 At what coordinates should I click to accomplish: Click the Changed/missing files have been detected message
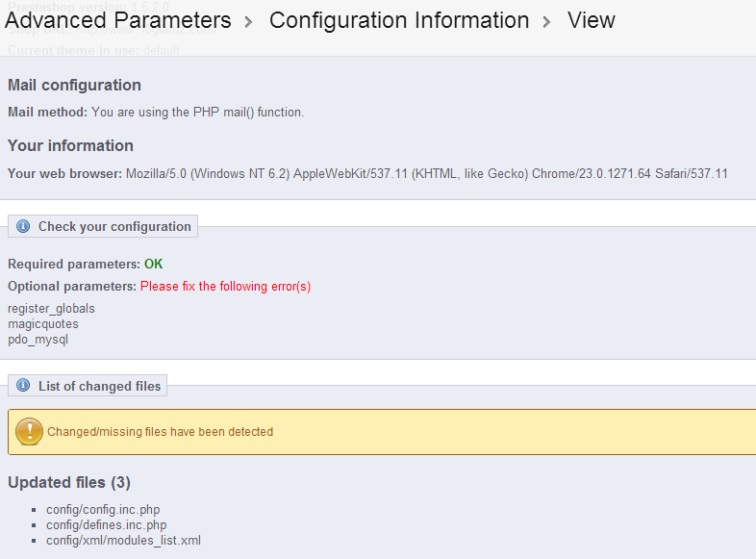coord(160,432)
